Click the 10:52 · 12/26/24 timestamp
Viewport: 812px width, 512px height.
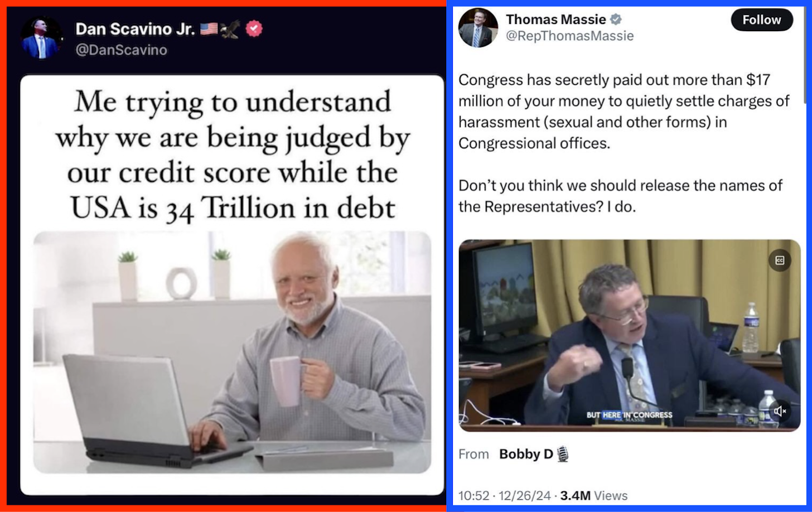click(504, 496)
